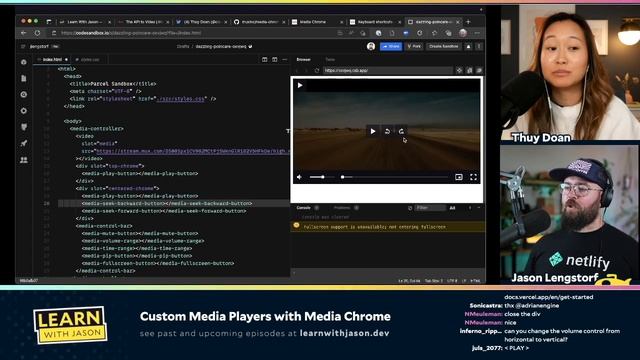Open the Console tab
Viewport: 640px width, 360px height.
click(x=303, y=208)
